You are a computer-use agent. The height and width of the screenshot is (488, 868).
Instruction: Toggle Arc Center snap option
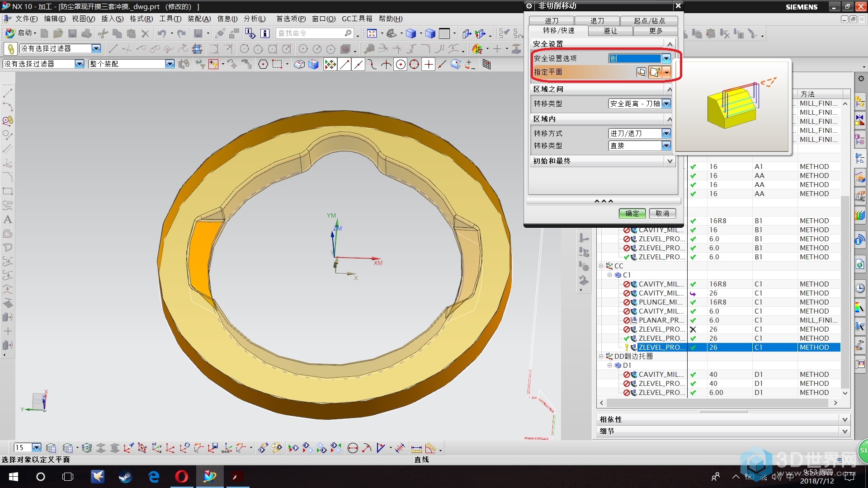[401, 64]
